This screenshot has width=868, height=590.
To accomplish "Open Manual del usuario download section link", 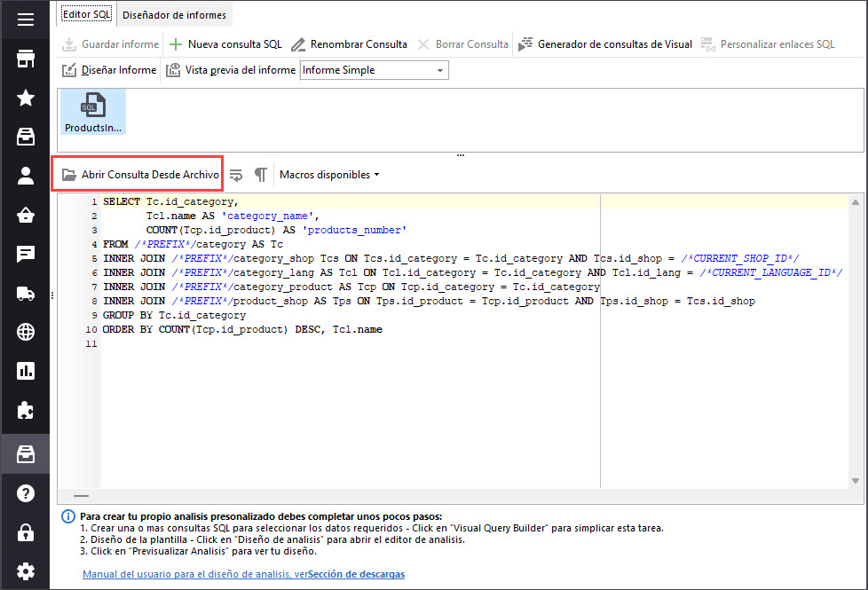I will tap(243, 575).
